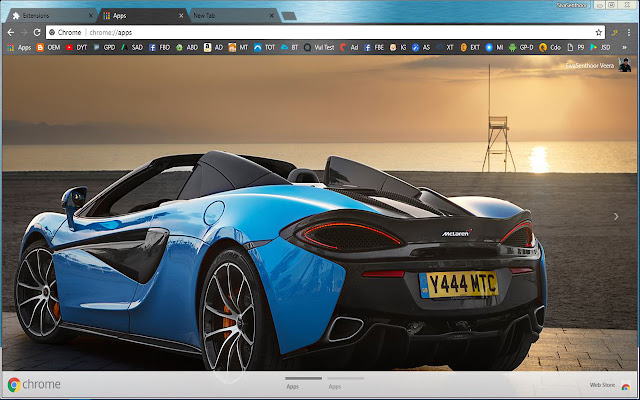Click the Chrome logo in footer
The image size is (640, 400).
pyautogui.click(x=34, y=384)
